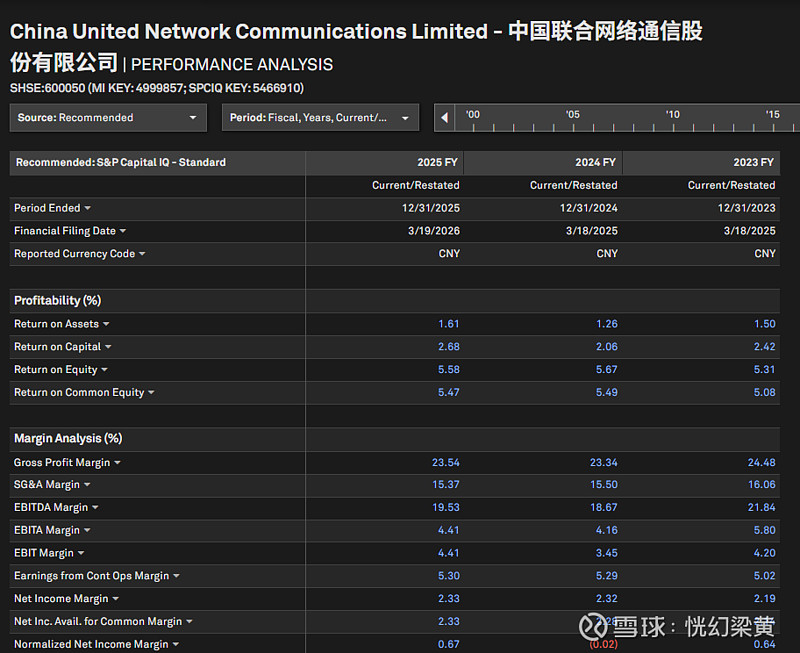800x653 pixels.
Task: Open Reported Currency Code dropdown arrow
Action: [x=142, y=254]
